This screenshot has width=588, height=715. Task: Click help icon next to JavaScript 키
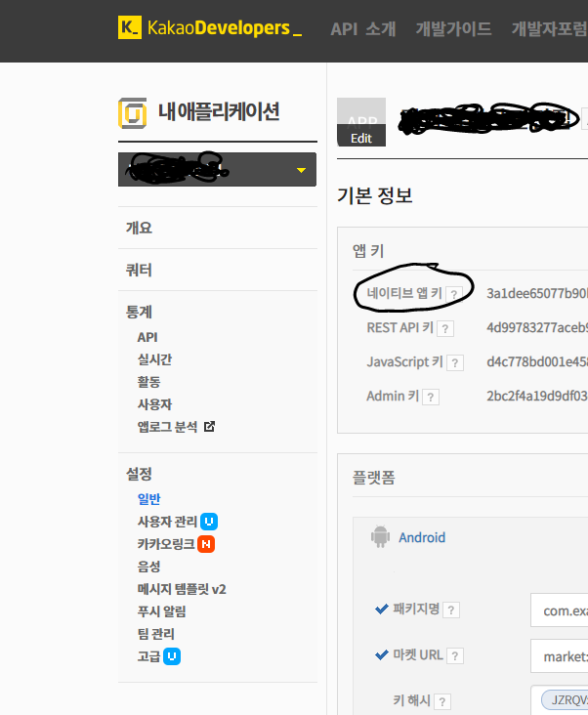tap(455, 363)
